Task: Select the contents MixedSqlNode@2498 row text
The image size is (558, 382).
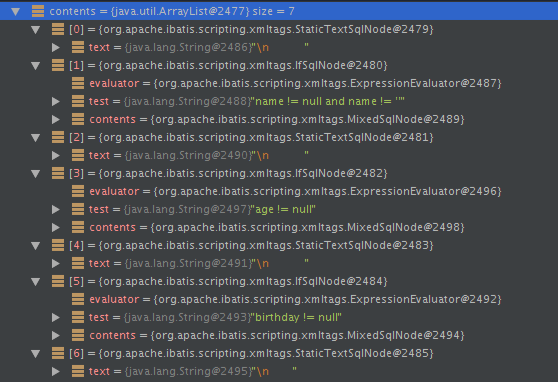Action: (277, 227)
